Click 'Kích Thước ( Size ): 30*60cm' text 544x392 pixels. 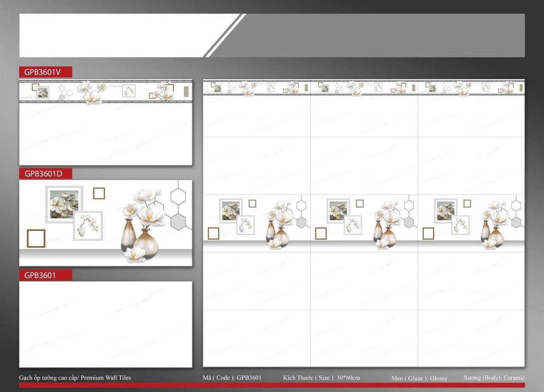[x=322, y=378]
